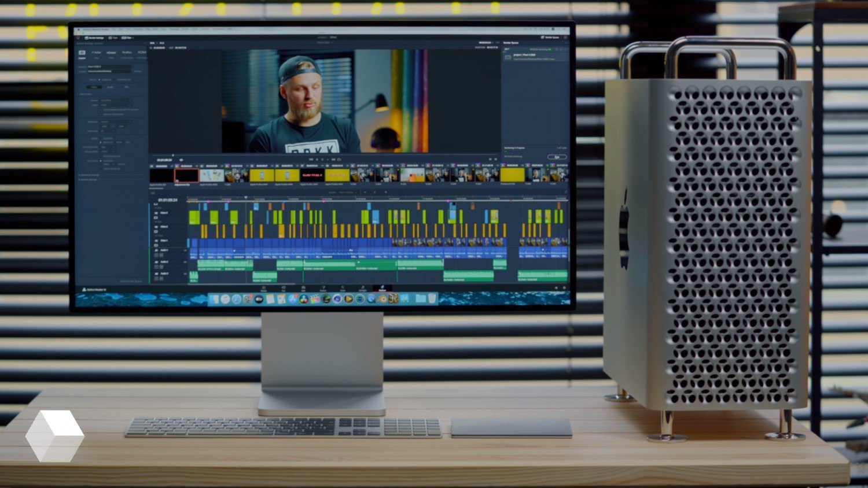Open Project Settings gear icon bottom right
This screenshot has width=868, height=488.
click(x=564, y=287)
